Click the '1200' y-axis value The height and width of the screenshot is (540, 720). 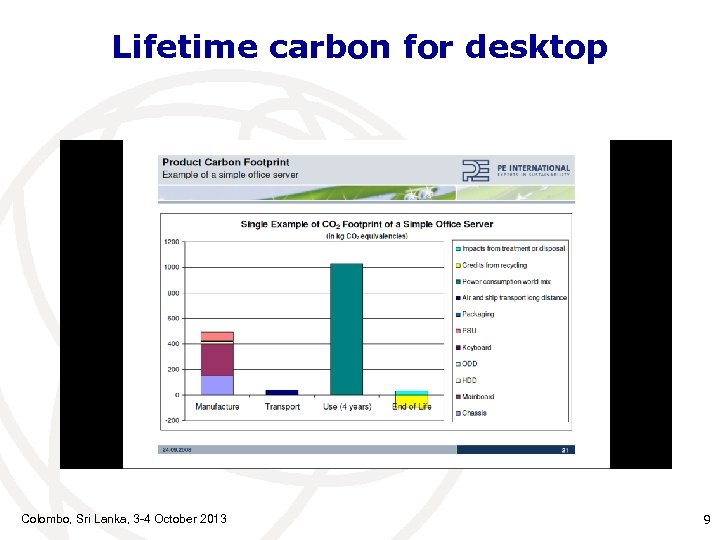click(172, 242)
